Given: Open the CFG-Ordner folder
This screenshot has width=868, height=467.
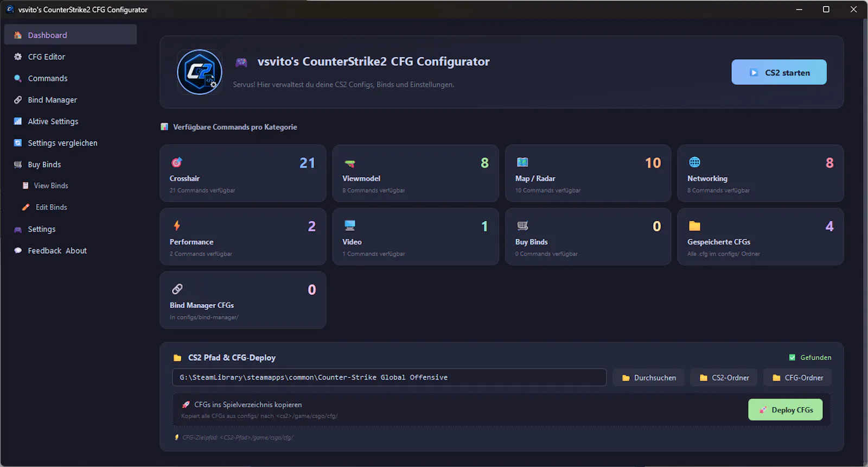Looking at the screenshot, I should [x=797, y=377].
